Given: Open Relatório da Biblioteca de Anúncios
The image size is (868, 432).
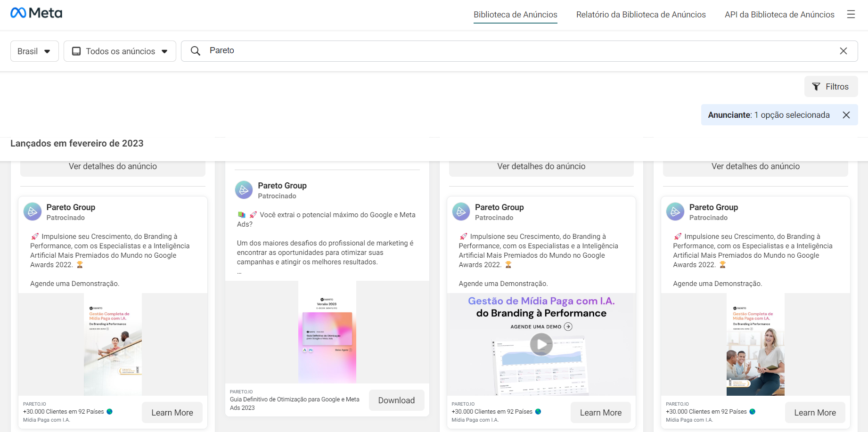Looking at the screenshot, I should (641, 15).
